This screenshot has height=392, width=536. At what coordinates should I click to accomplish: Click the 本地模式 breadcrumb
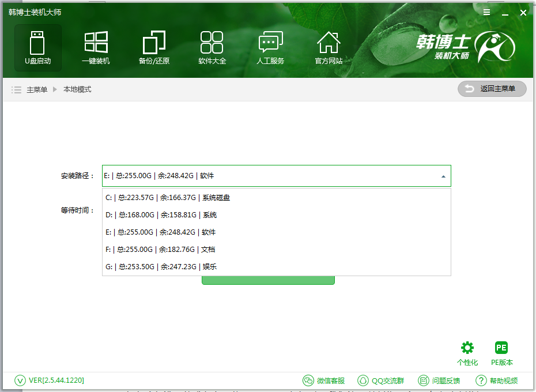[77, 89]
